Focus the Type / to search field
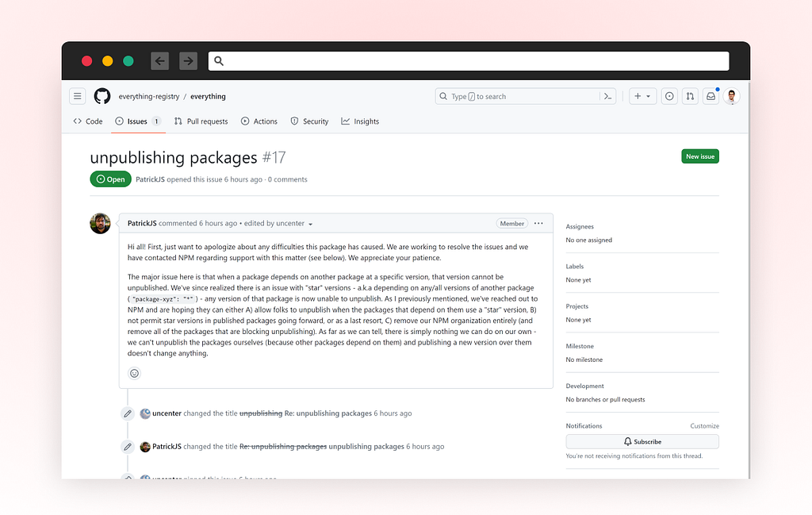Viewport: 812px width, 515px height. pos(518,96)
